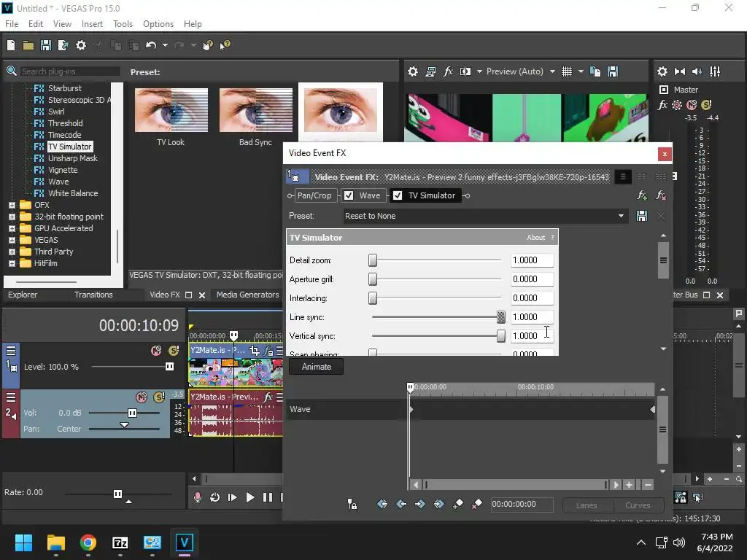Open split screen view dropdown arrow
The image size is (747, 560).
click(479, 71)
